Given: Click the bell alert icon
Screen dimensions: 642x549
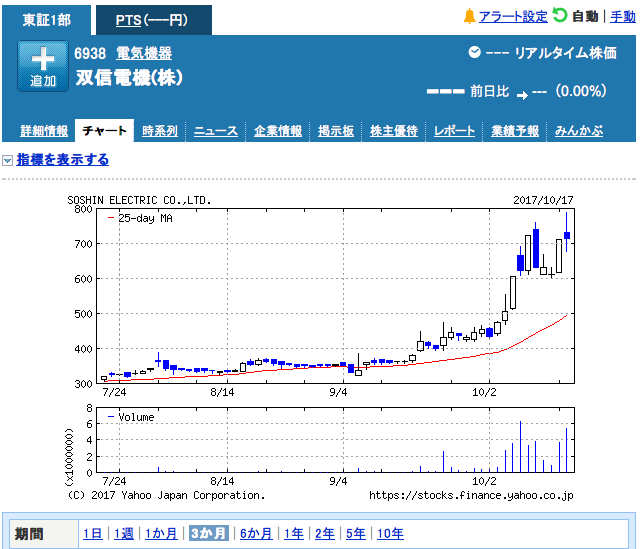Looking at the screenshot, I should [469, 16].
